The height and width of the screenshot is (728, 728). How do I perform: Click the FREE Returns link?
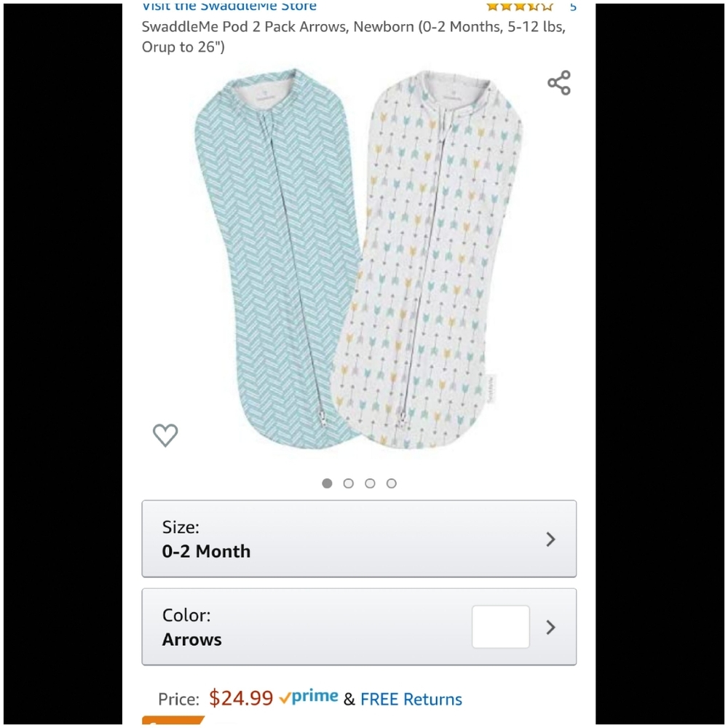click(x=411, y=699)
